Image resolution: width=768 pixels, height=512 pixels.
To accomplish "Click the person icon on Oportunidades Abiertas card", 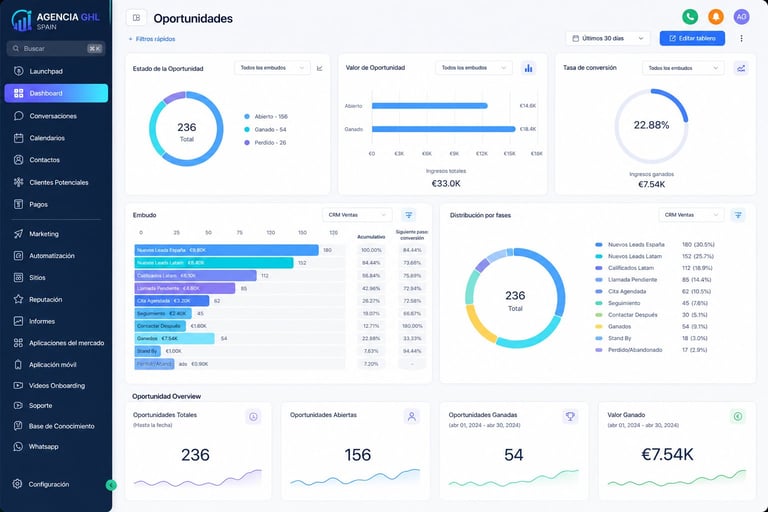I will [411, 416].
